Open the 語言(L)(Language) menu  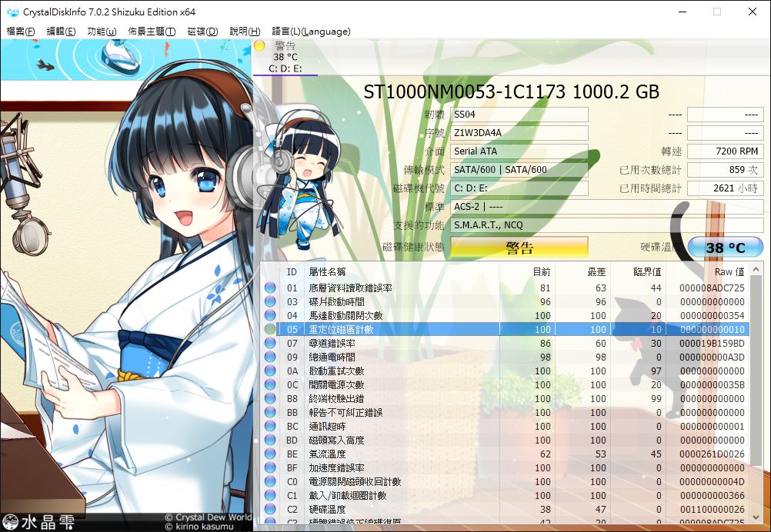[311, 32]
